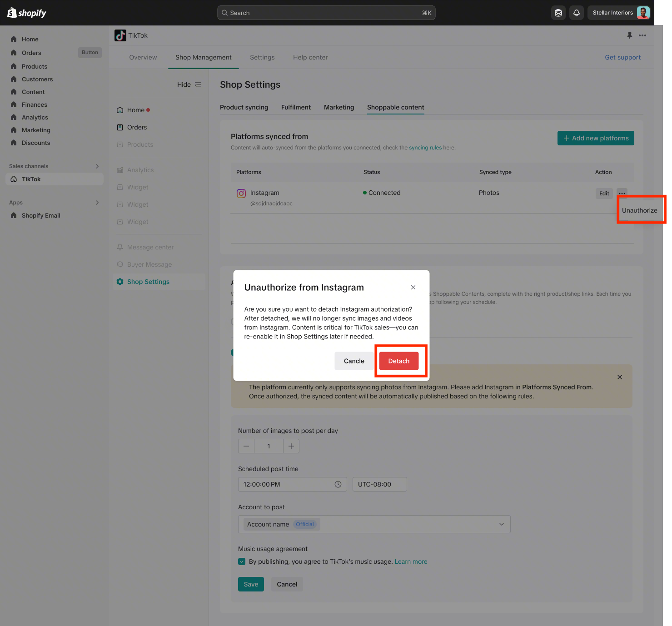672x626 pixels.
Task: Switch to the Product syncing tab
Action: [244, 107]
